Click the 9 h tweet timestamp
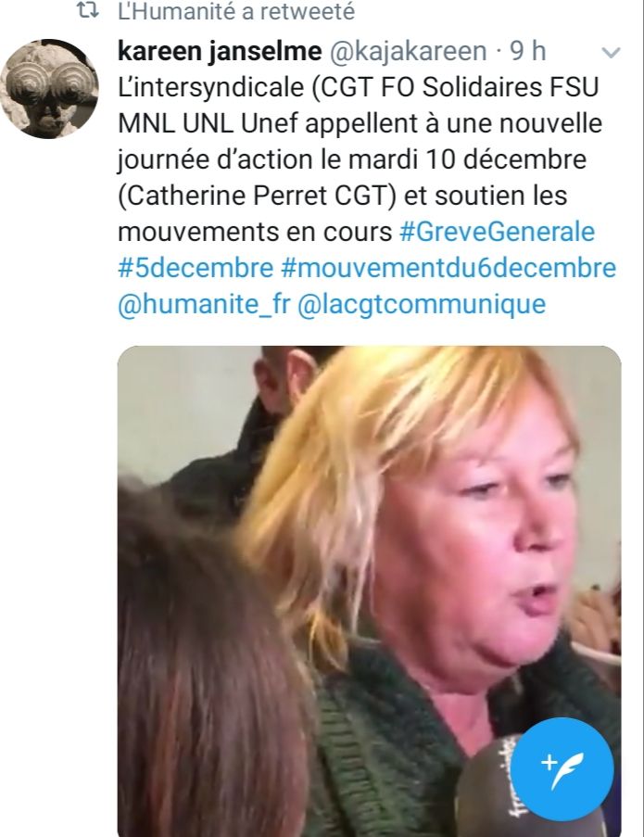 coord(527,51)
